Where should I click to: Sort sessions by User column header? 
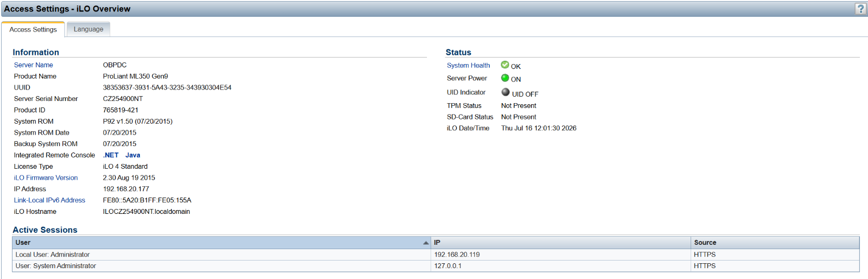[x=221, y=243]
